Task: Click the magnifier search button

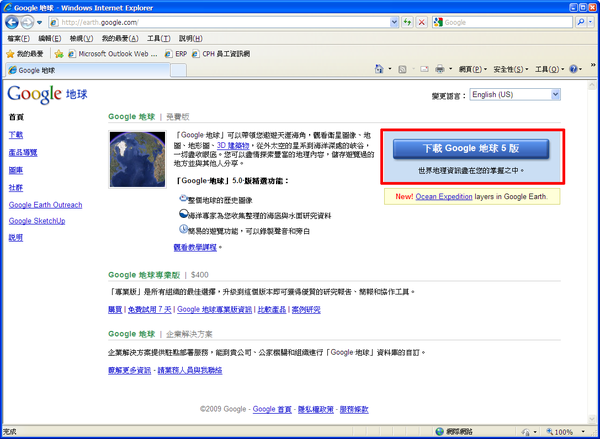Action: point(581,23)
